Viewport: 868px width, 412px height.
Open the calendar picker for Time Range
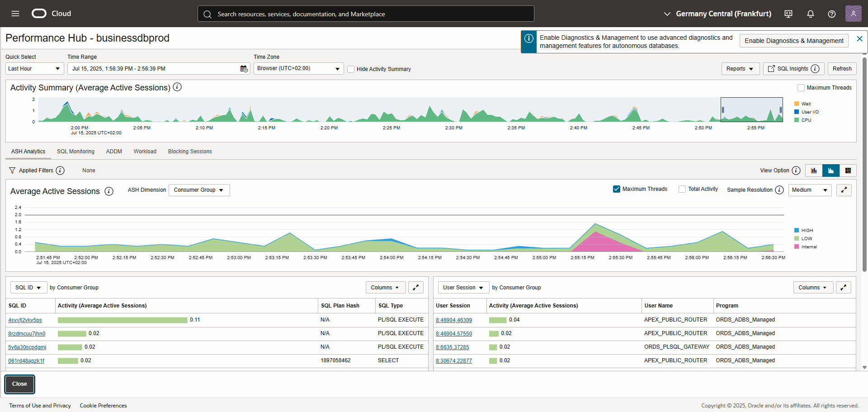(244, 69)
